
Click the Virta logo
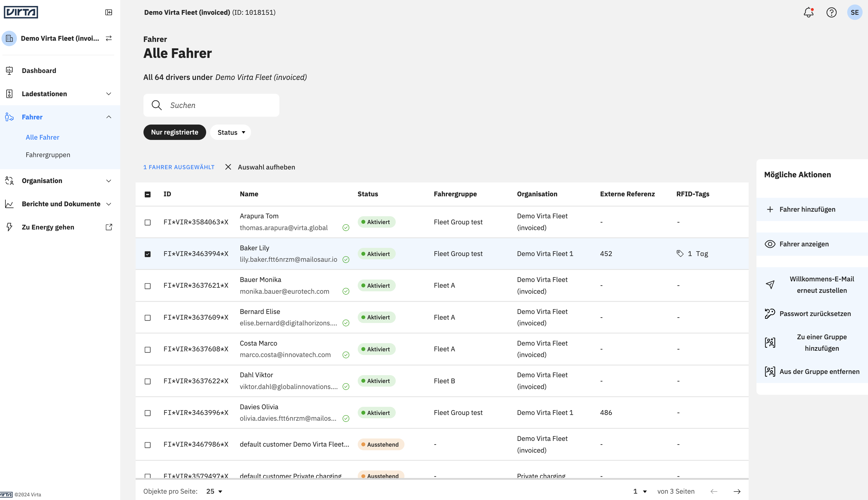(21, 12)
